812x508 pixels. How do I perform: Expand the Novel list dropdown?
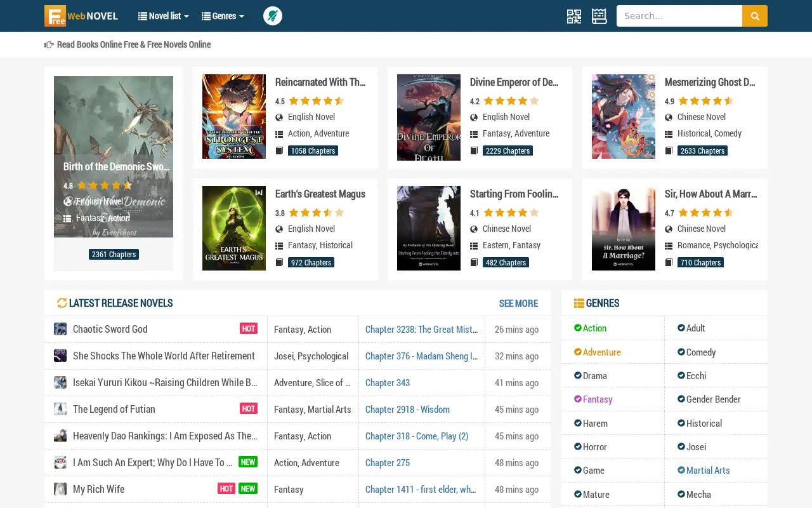click(x=164, y=16)
